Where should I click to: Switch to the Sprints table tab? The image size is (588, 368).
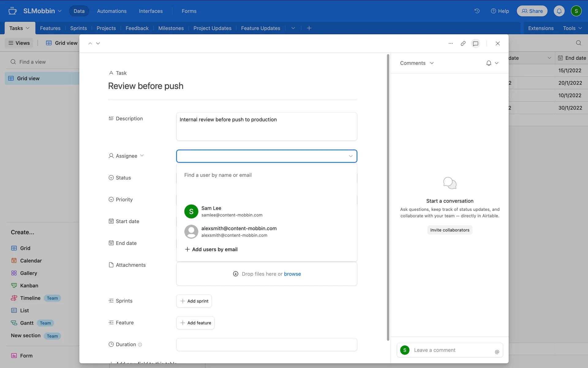(78, 28)
